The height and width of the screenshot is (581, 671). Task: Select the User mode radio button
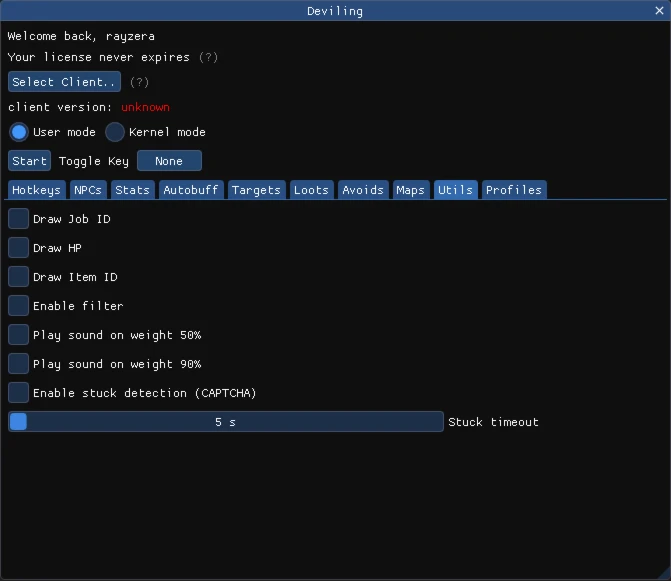[19, 132]
